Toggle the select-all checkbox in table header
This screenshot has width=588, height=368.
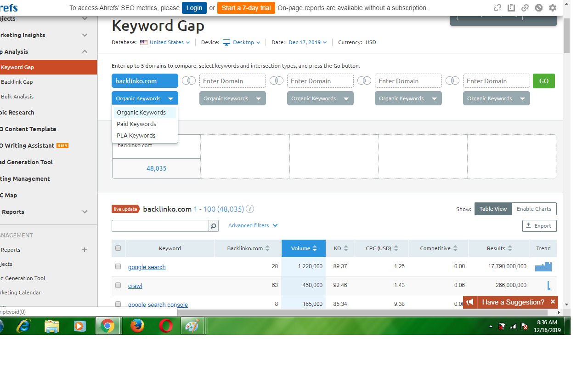pos(118,248)
